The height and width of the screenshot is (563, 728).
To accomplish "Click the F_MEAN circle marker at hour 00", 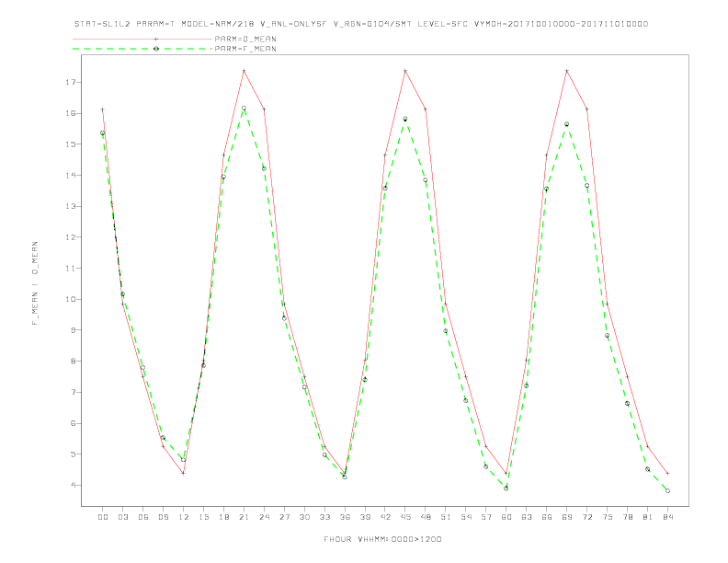I will (103, 133).
